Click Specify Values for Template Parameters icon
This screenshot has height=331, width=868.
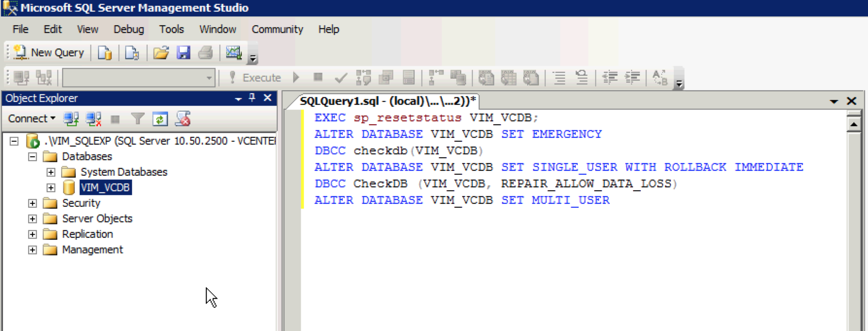pyautogui.click(x=660, y=78)
